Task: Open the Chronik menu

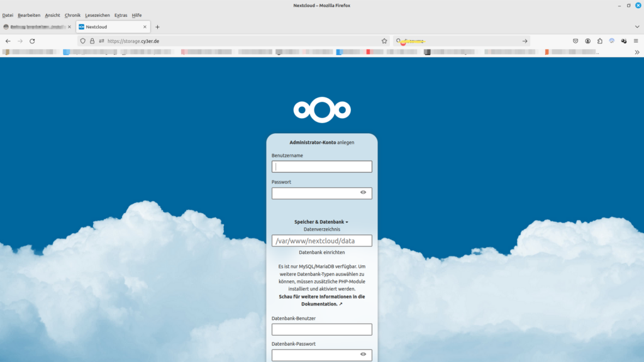Action: pyautogui.click(x=72, y=15)
